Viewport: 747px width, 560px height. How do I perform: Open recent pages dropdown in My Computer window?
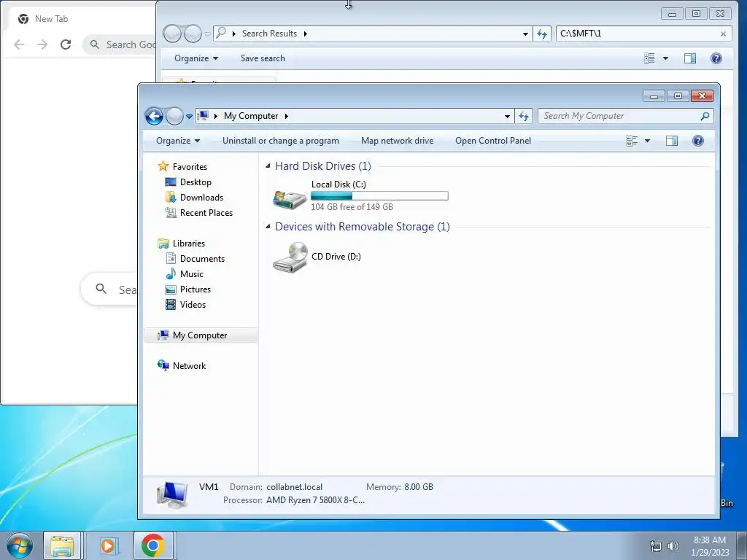tap(189, 117)
